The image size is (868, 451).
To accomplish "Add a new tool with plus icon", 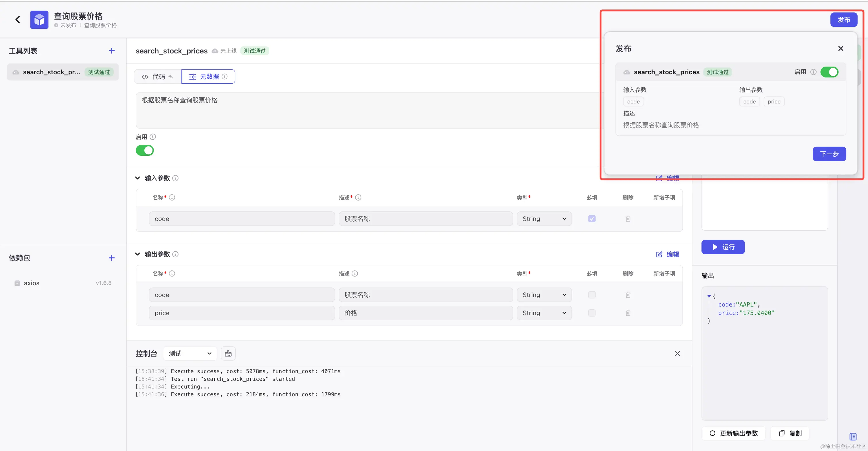I will click(x=112, y=51).
